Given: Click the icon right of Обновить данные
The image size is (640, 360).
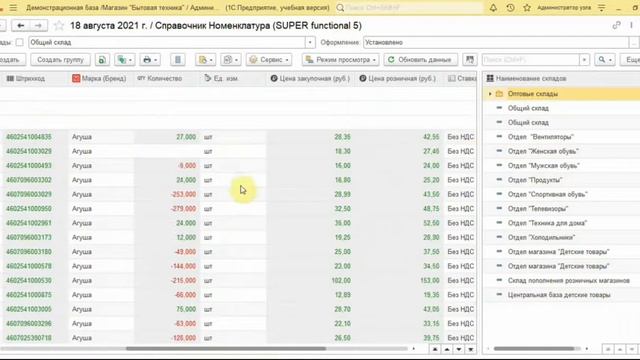Looking at the screenshot, I should tap(470, 60).
